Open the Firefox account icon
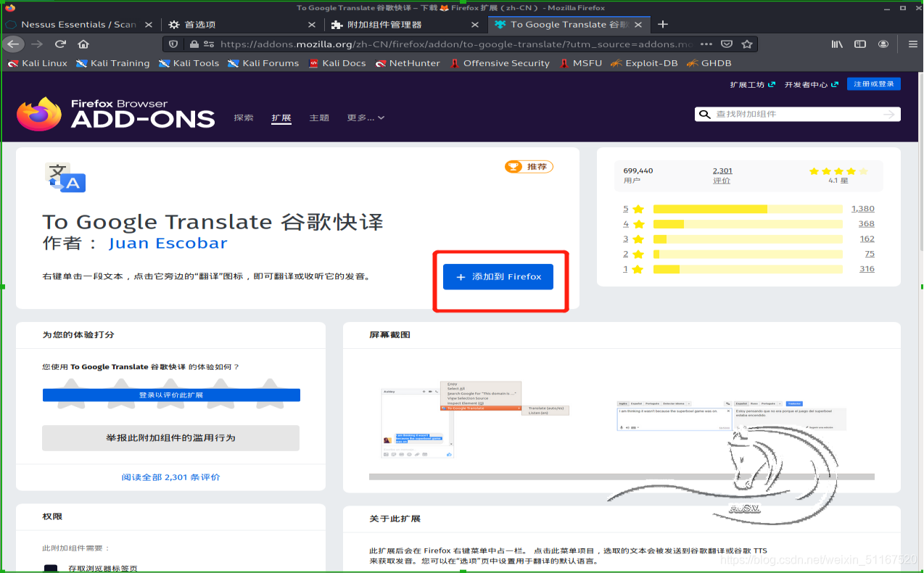 click(x=883, y=44)
